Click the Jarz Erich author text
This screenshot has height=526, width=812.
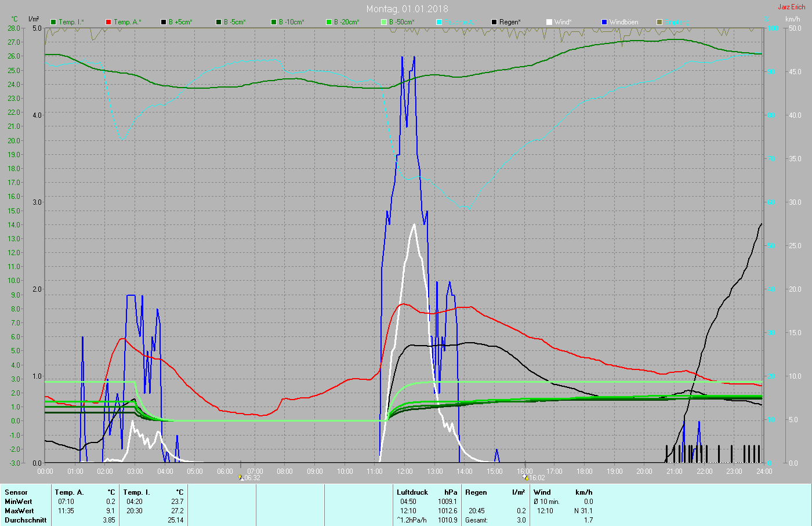pos(791,7)
